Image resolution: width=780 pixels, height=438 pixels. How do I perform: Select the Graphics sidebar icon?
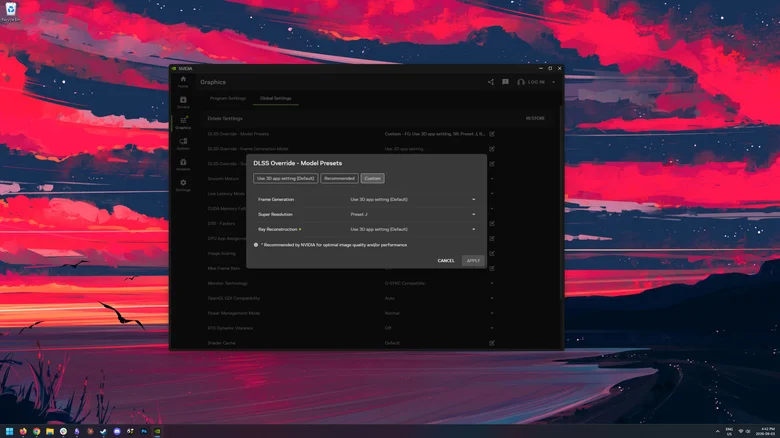[183, 123]
